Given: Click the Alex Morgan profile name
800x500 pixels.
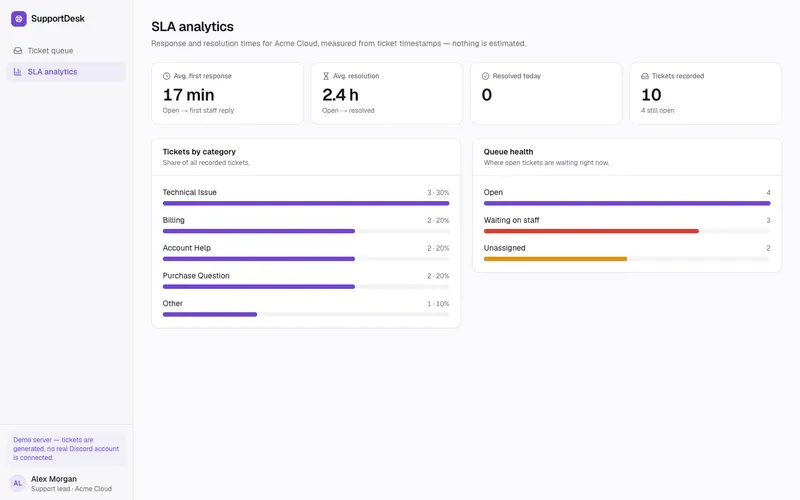Looking at the screenshot, I should coord(54,479).
